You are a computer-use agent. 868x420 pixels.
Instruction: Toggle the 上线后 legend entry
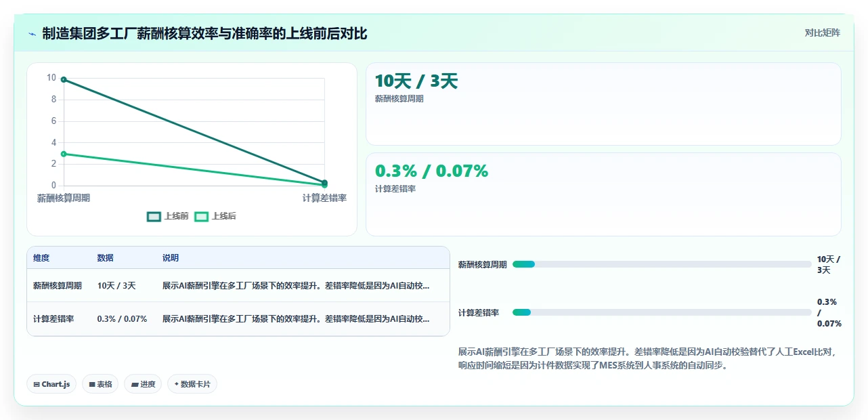tap(215, 216)
